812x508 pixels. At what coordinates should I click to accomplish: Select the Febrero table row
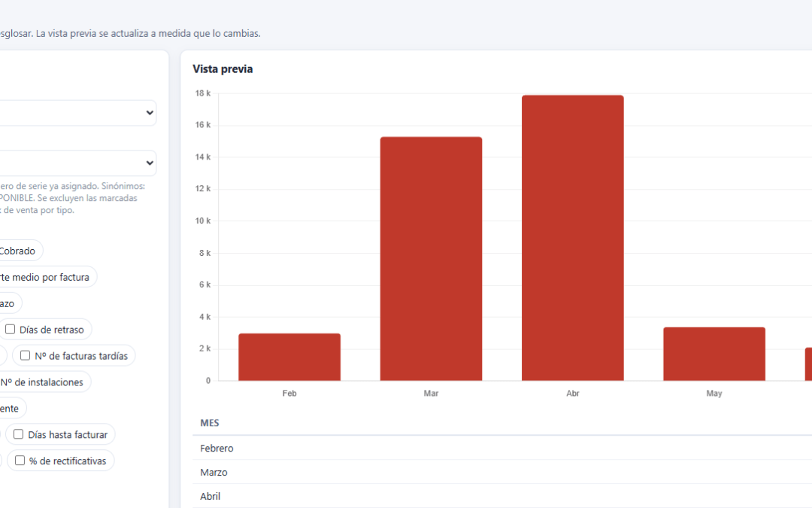(502, 448)
